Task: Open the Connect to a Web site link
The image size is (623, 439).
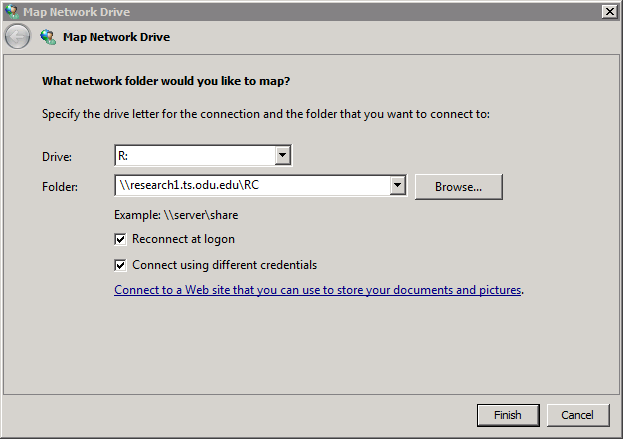Action: pyautogui.click(x=318, y=290)
